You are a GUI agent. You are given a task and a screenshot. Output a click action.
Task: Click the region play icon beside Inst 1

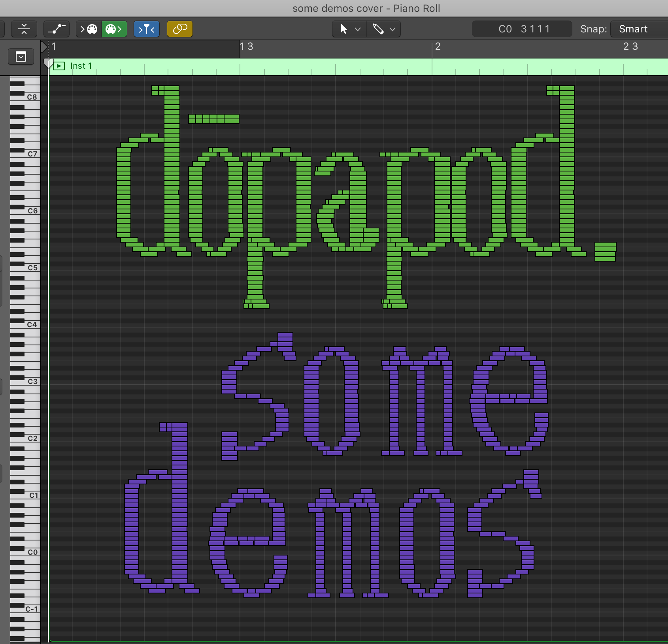pos(59,66)
